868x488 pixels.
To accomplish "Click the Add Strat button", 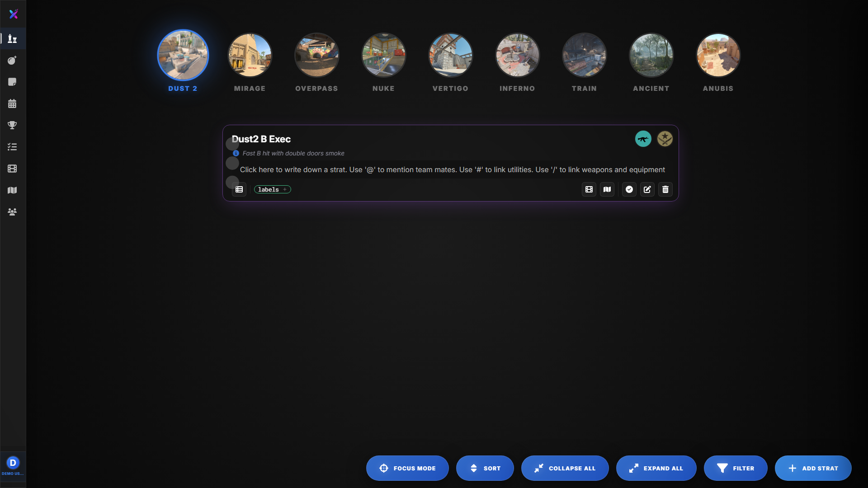I will coord(813,468).
